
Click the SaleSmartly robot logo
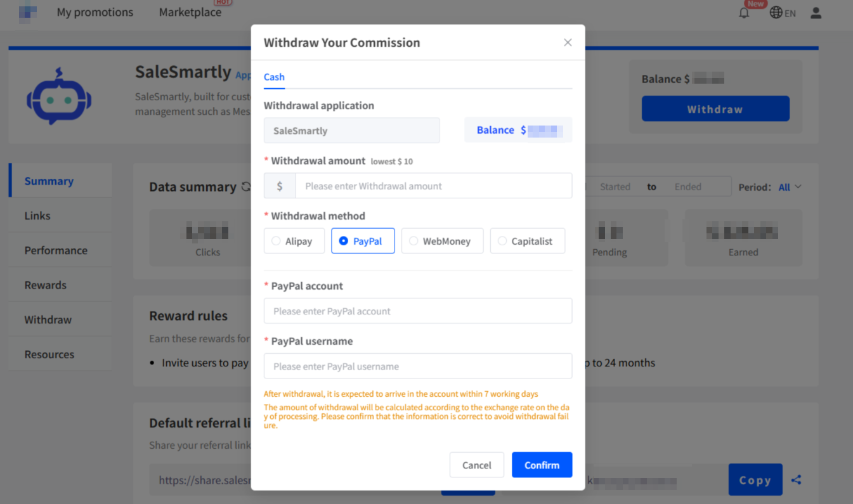click(59, 96)
